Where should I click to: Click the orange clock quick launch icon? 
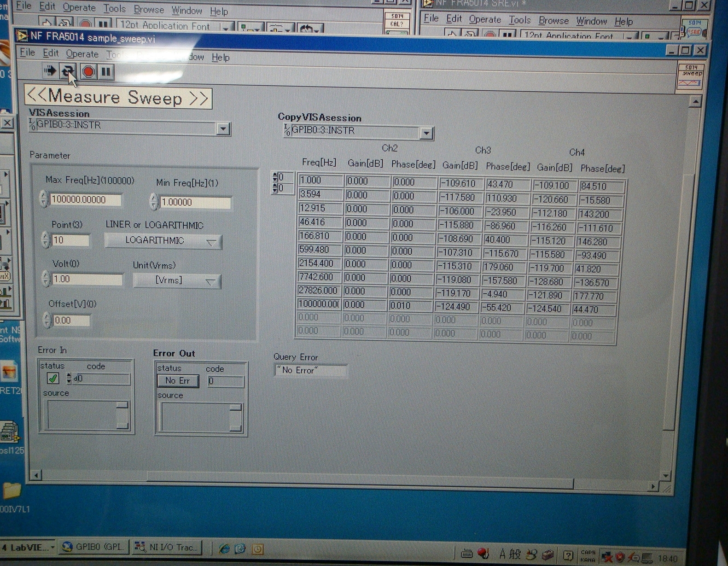pyautogui.click(x=258, y=548)
